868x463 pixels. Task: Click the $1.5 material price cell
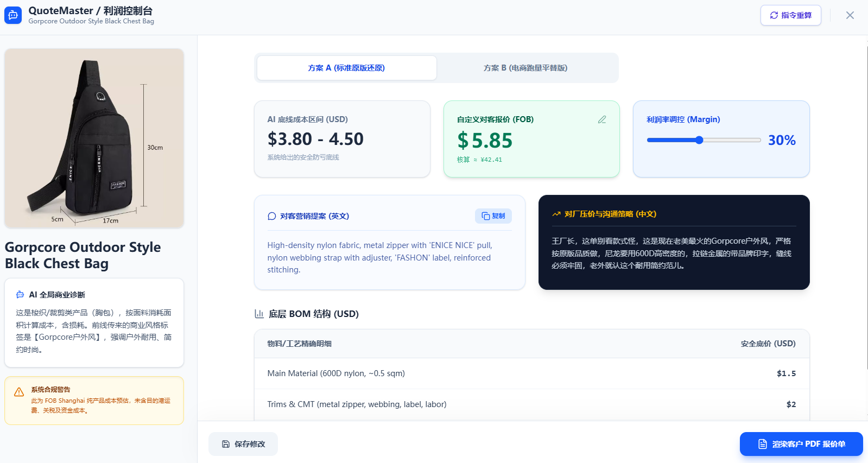click(x=786, y=373)
